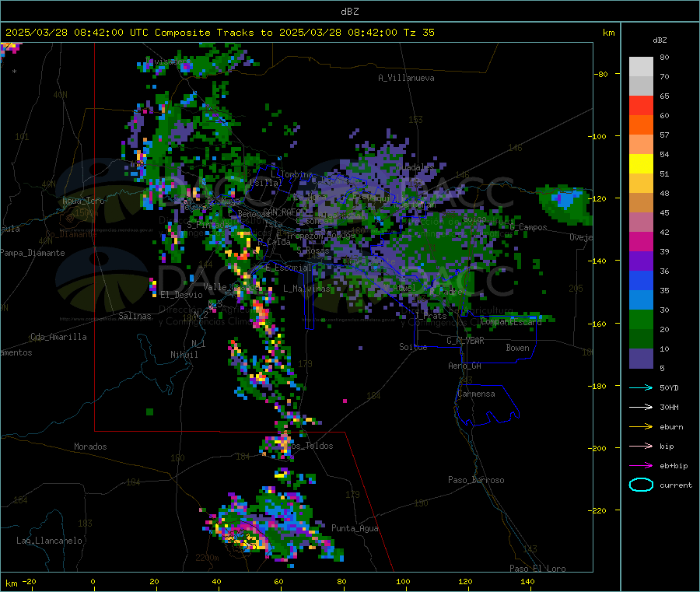Click the cyan 'current' ellipse legend icon
The width and height of the screenshot is (700, 592).
(641, 485)
